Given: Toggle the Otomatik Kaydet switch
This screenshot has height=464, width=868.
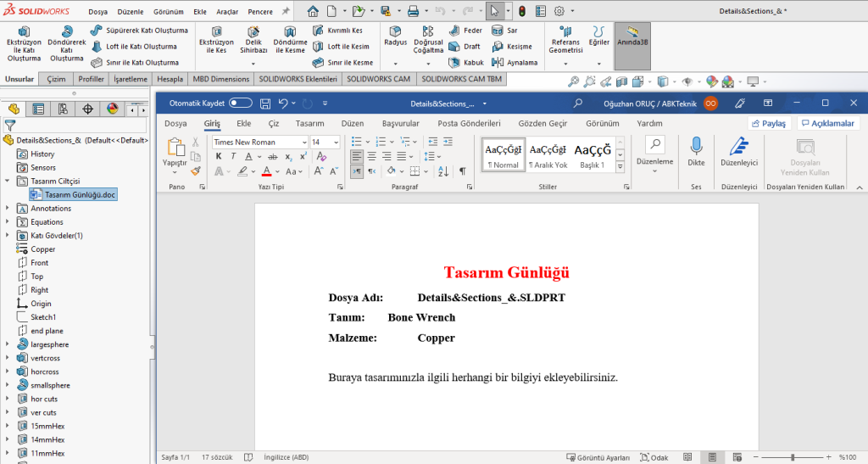Looking at the screenshot, I should (x=241, y=103).
